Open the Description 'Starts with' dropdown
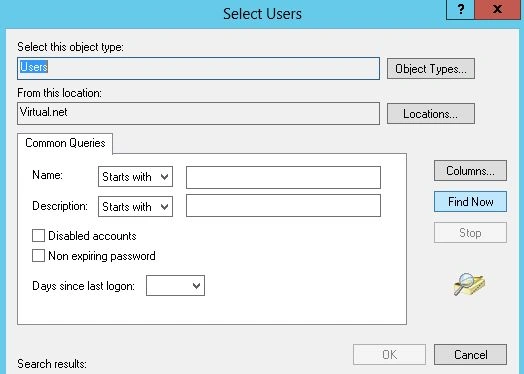The width and height of the screenshot is (524, 374). [x=135, y=207]
